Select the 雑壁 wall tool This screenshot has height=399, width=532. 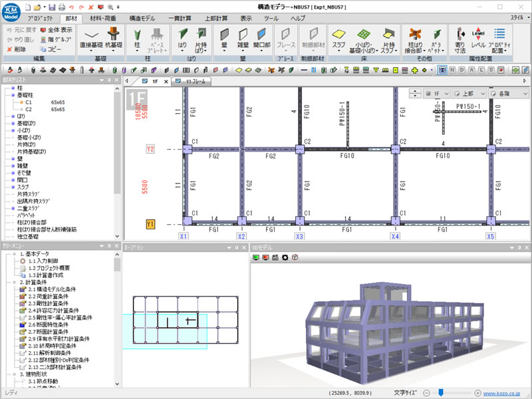[x=242, y=39]
